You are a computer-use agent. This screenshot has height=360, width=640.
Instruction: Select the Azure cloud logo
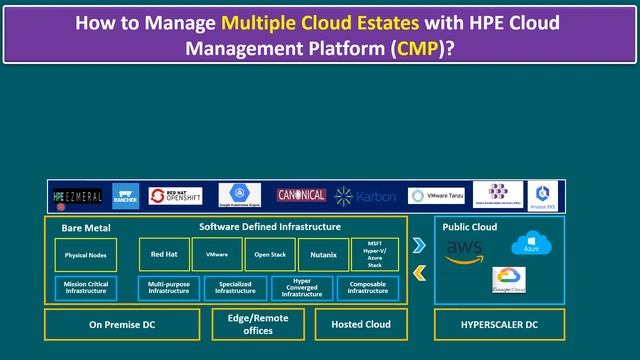[531, 243]
